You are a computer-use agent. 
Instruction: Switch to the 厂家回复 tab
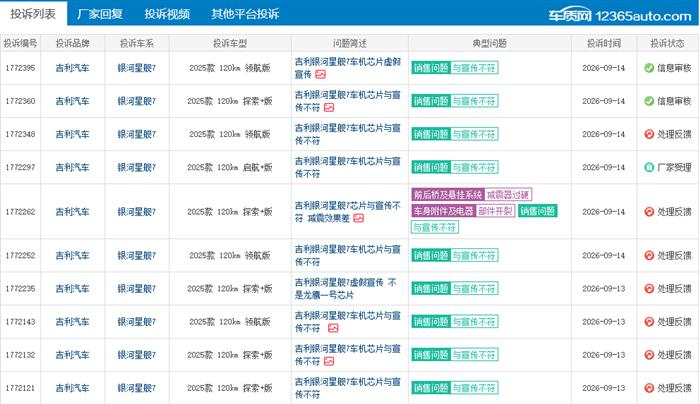[x=100, y=14]
